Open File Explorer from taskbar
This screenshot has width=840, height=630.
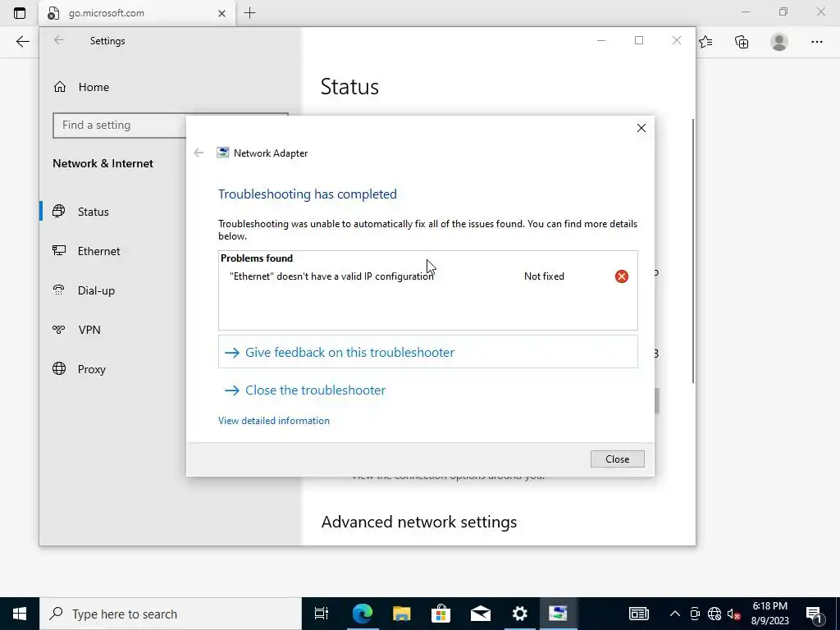[x=401, y=614]
